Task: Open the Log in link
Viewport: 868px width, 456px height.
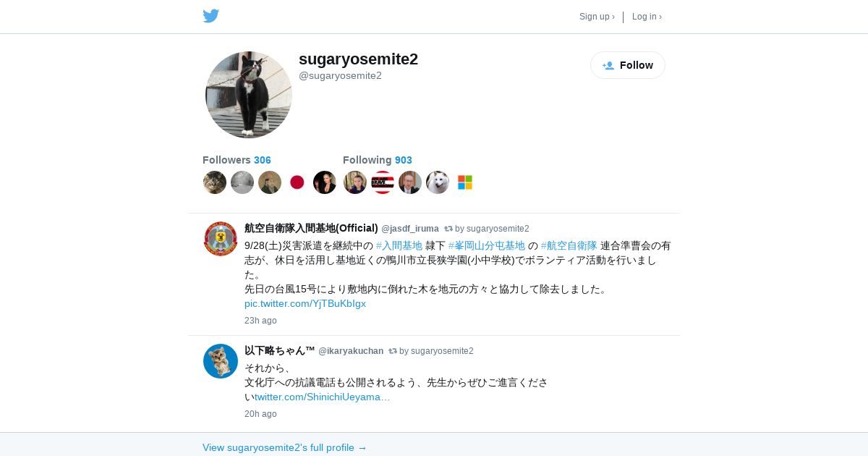Action: 647,17
